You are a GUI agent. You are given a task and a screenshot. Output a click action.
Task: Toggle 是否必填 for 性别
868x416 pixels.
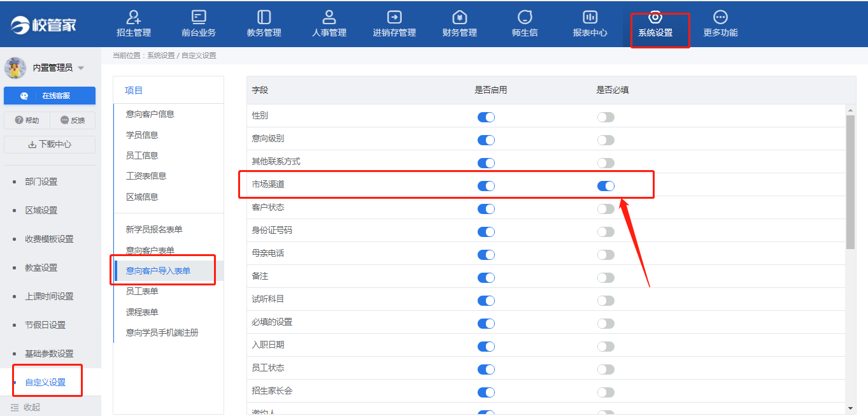pyautogui.click(x=606, y=117)
